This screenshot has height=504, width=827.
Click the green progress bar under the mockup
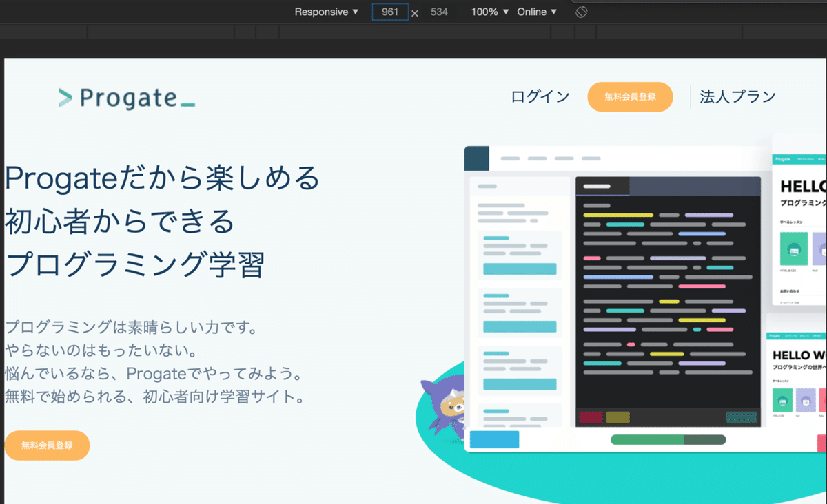tap(667, 439)
